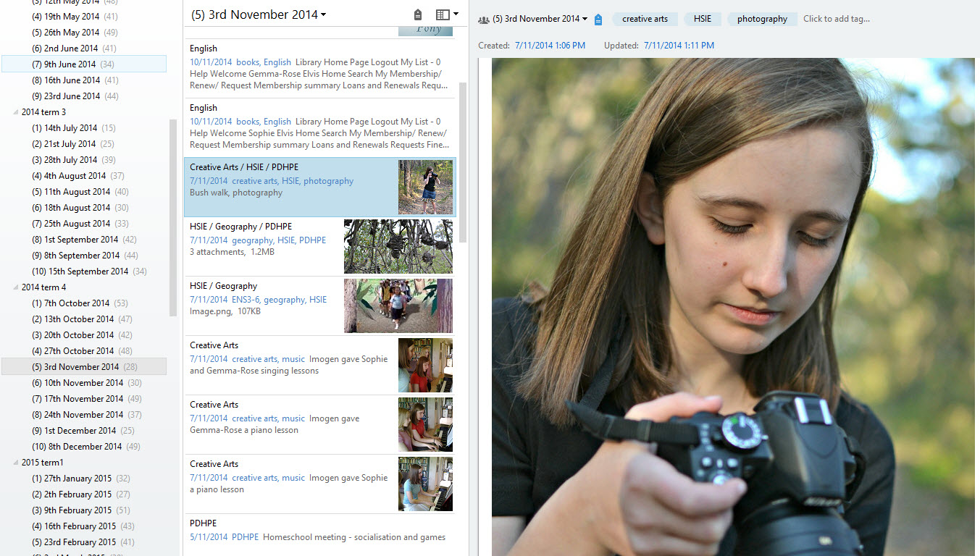Click the blue tag icon beside notebook name
The width and height of the screenshot is (980, 556).
click(598, 20)
